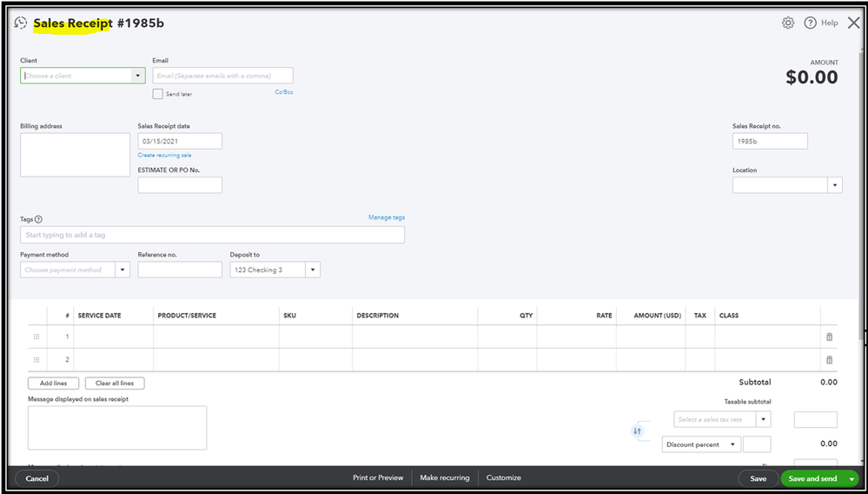Expand the Location dropdown
This screenshot has height=494, width=868.
click(835, 185)
